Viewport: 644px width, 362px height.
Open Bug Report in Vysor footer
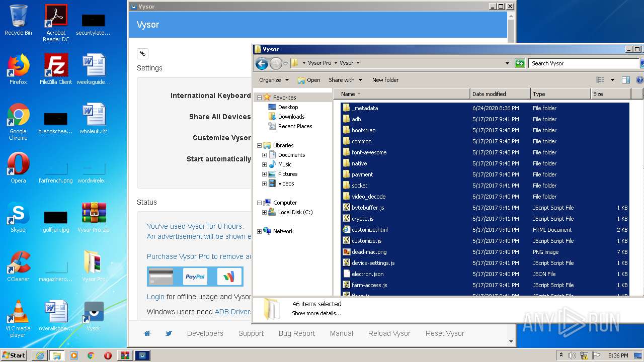[297, 333]
